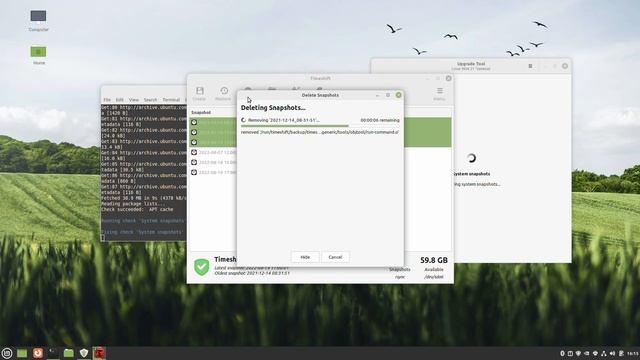Screen dimensions: 640x360
Task: Click the Oldest snapshot info line in Timeshift
Action: coord(252,273)
